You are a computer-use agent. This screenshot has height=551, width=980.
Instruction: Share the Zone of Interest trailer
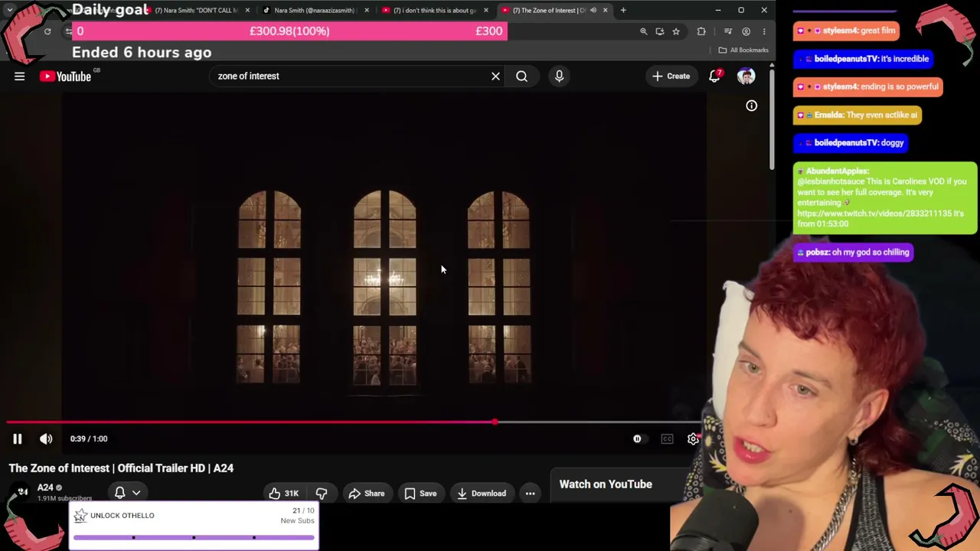(366, 494)
